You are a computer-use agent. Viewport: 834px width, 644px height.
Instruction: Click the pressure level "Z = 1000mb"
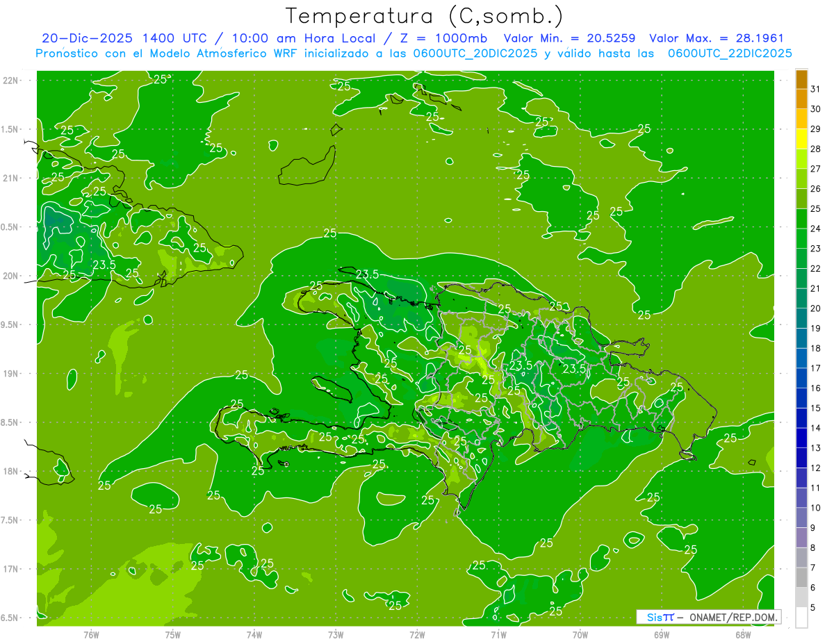pyautogui.click(x=442, y=38)
